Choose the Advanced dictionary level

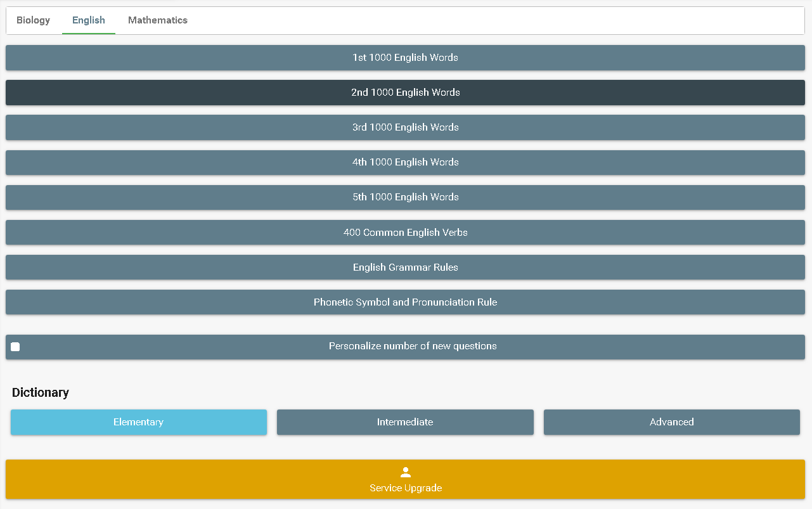pos(671,422)
